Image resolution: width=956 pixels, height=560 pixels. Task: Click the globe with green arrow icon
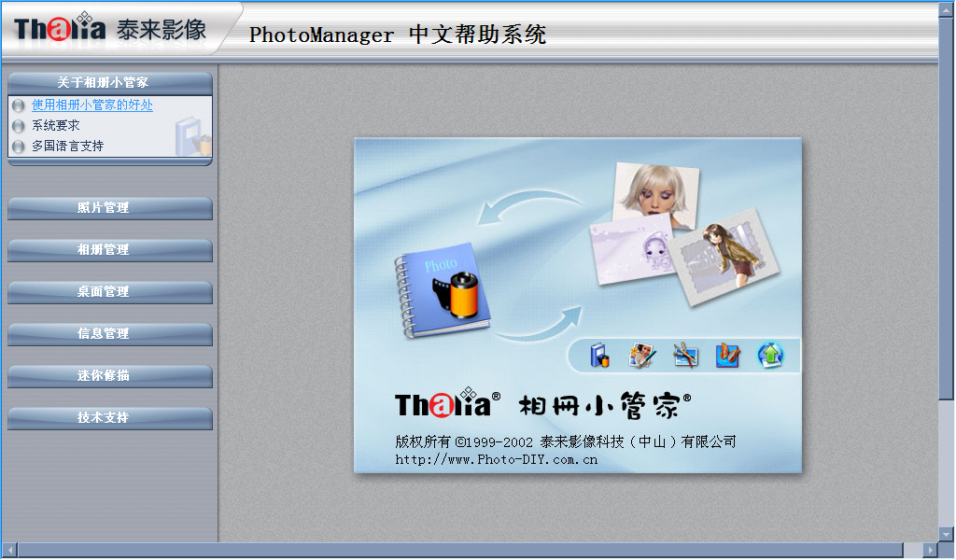[x=770, y=355]
